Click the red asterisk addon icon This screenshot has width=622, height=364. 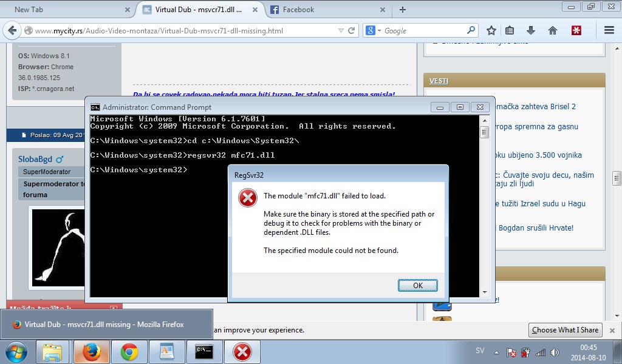click(576, 30)
